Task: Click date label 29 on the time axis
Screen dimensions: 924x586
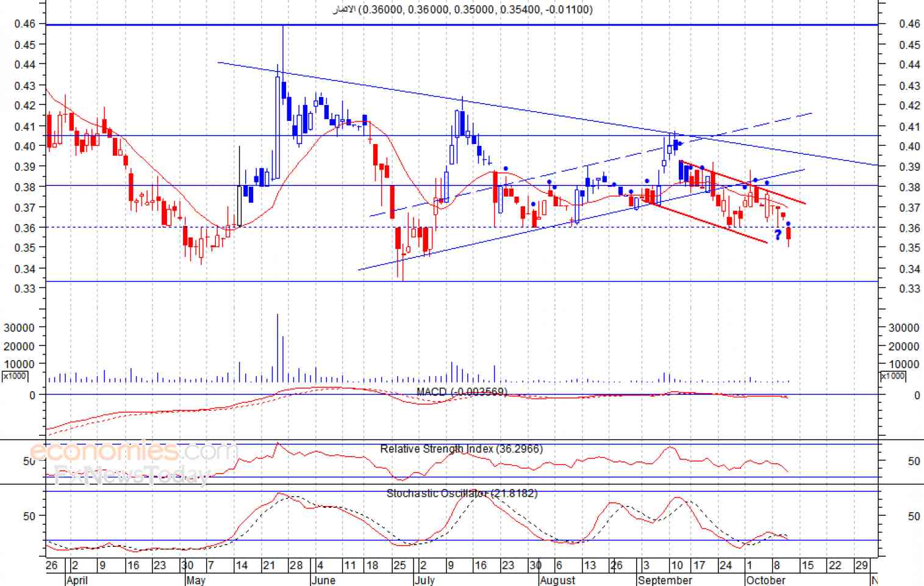Action: [x=861, y=565]
